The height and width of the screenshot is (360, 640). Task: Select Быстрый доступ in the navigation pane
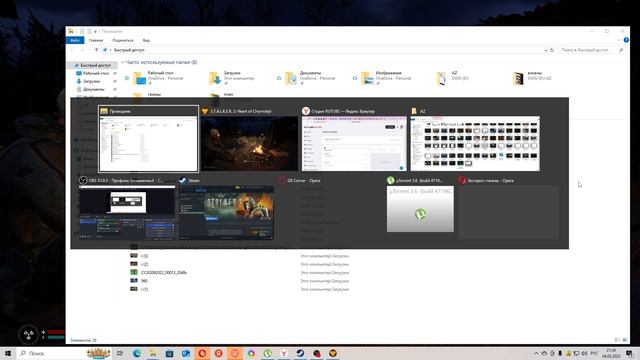(x=92, y=65)
